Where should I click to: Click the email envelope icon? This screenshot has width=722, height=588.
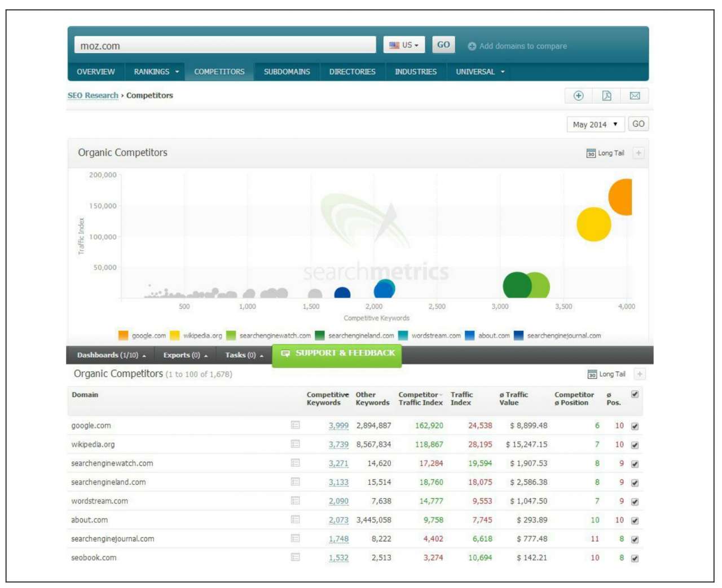tap(635, 96)
